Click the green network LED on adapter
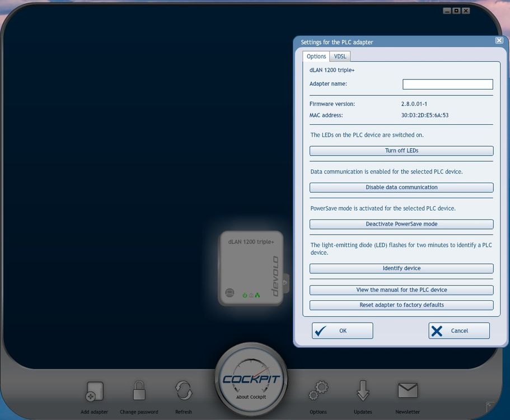 pyautogui.click(x=258, y=295)
